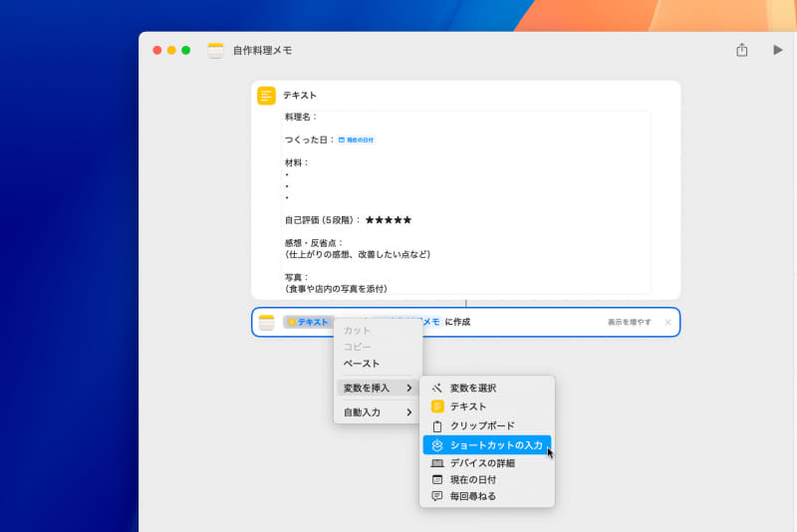Click the つくった日 label line
797x532 pixels.
tap(310, 139)
